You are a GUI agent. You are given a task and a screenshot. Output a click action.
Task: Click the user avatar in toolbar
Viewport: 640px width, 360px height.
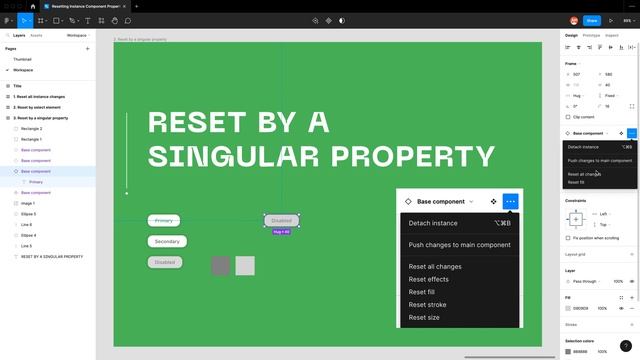pyautogui.click(x=574, y=20)
